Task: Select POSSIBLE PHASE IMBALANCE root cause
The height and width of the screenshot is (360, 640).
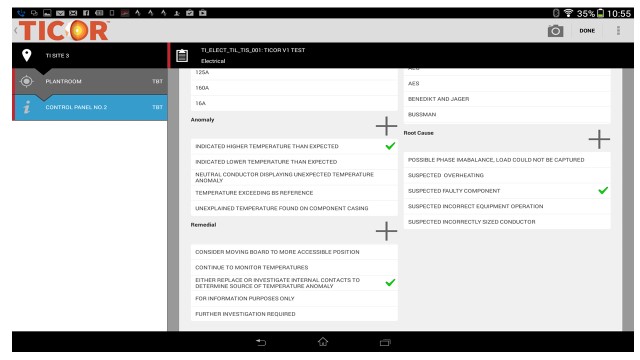Action: point(507,160)
